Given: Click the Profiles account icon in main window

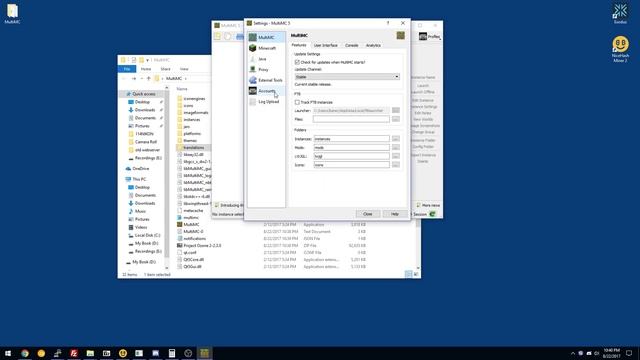Looking at the screenshot, I should coord(423,36).
